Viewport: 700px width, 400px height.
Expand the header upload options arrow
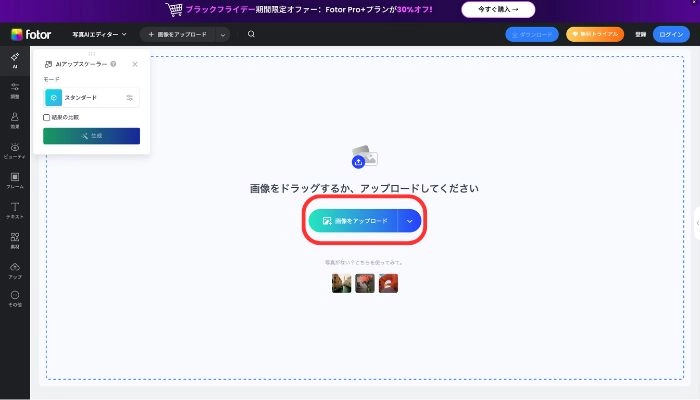(x=222, y=35)
